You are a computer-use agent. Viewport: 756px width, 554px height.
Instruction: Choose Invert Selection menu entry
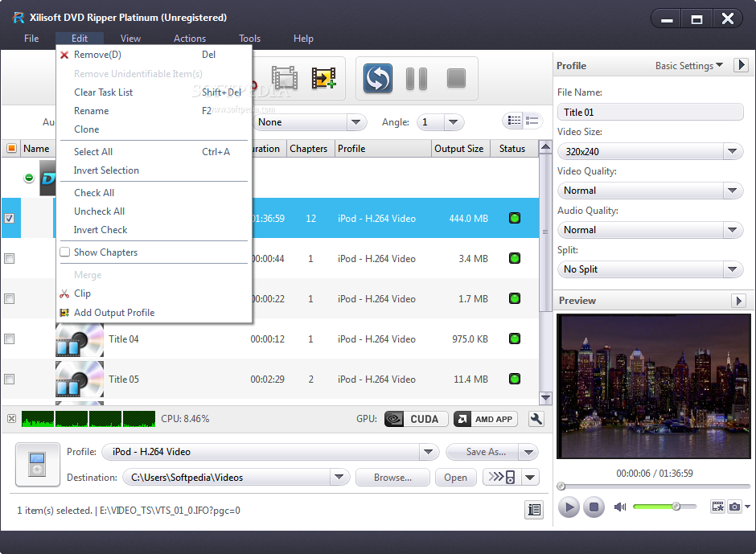click(154, 170)
